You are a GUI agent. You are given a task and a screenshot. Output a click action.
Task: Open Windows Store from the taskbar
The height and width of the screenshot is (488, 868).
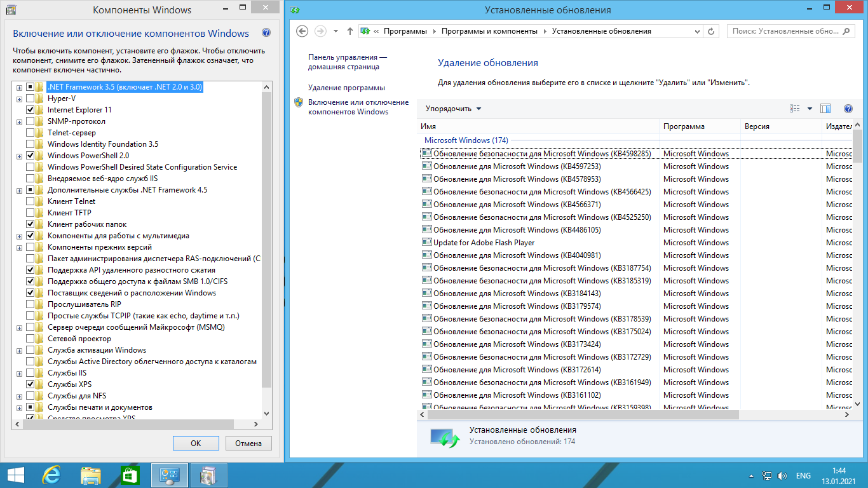pos(130,475)
